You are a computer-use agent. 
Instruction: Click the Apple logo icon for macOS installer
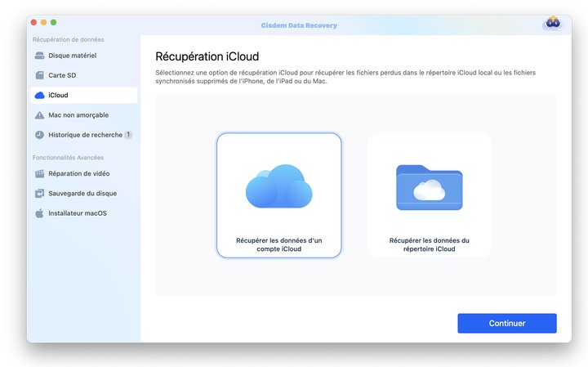coord(39,213)
